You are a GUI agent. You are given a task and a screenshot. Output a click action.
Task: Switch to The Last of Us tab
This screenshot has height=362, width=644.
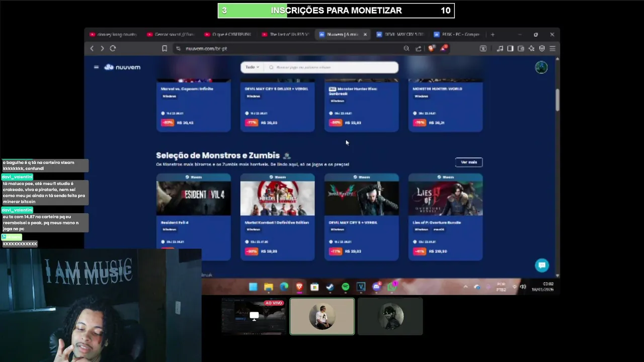tap(286, 34)
